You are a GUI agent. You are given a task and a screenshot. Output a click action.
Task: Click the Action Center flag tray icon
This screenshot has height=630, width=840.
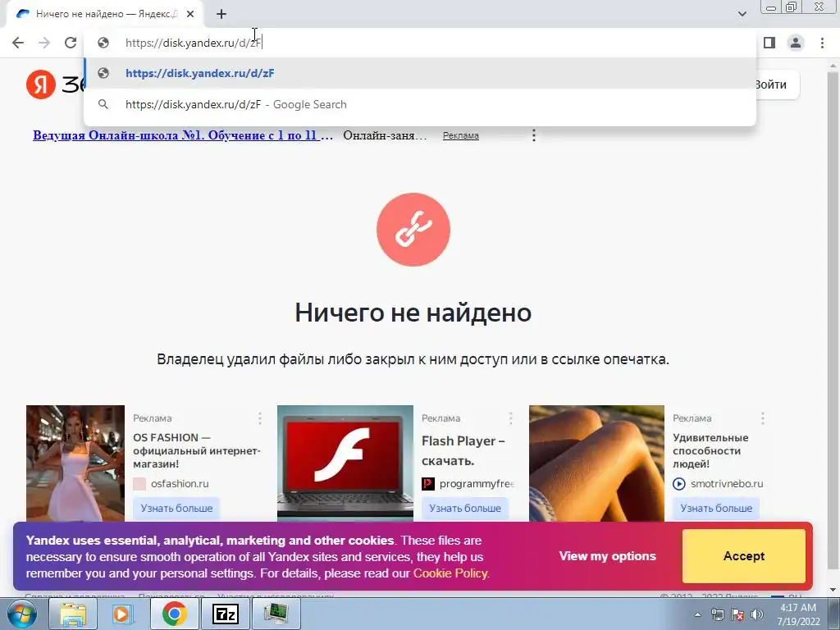click(737, 614)
